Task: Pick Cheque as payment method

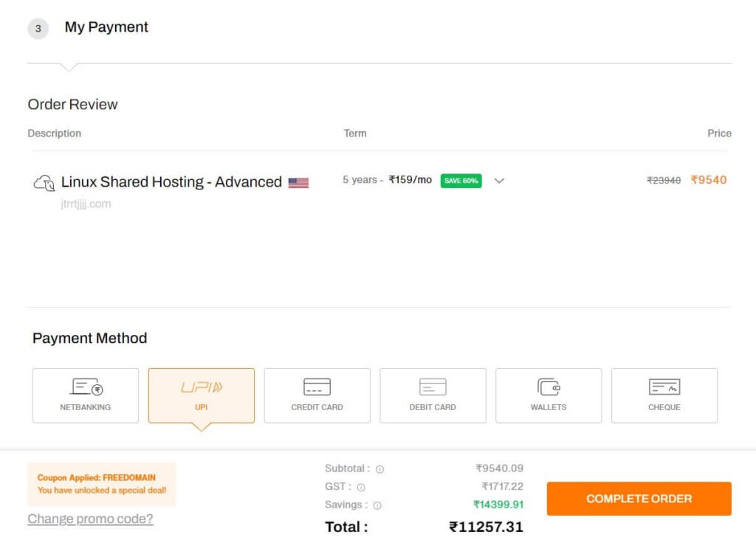Action: click(664, 395)
